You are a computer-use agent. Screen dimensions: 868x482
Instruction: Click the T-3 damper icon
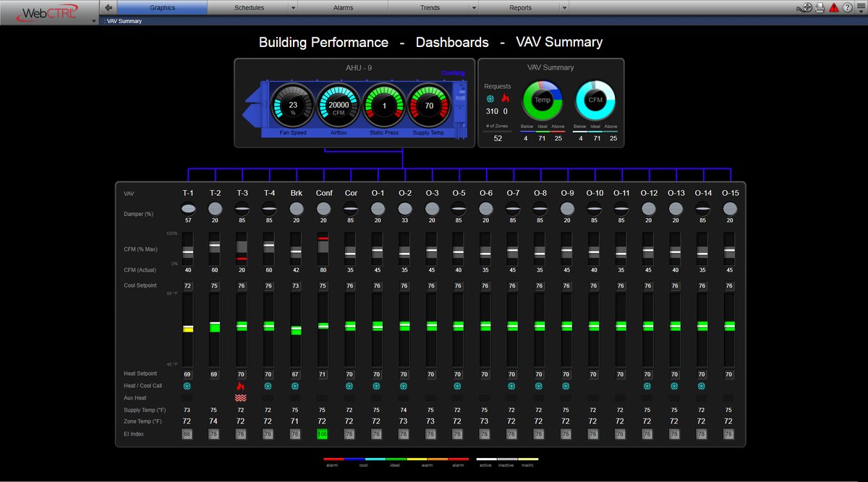point(242,208)
